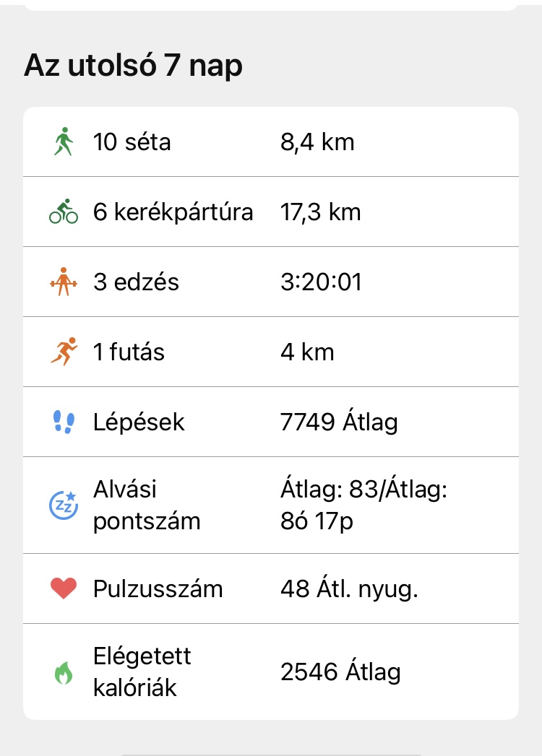Tap the blue footprints Lépések icon

tap(64, 422)
